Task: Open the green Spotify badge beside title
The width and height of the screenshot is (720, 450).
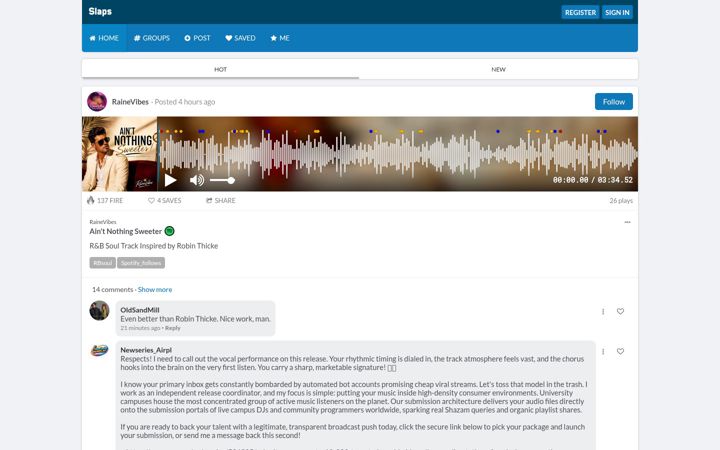Action: pos(169,231)
